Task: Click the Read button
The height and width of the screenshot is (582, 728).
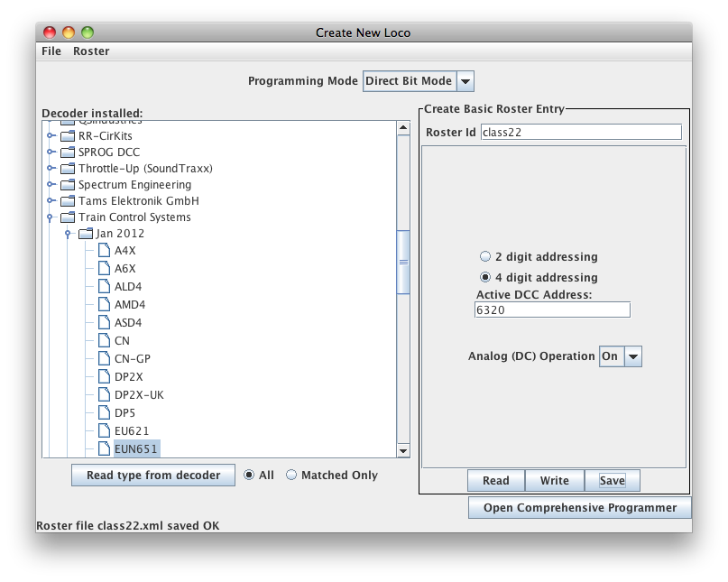Action: pyautogui.click(x=496, y=481)
